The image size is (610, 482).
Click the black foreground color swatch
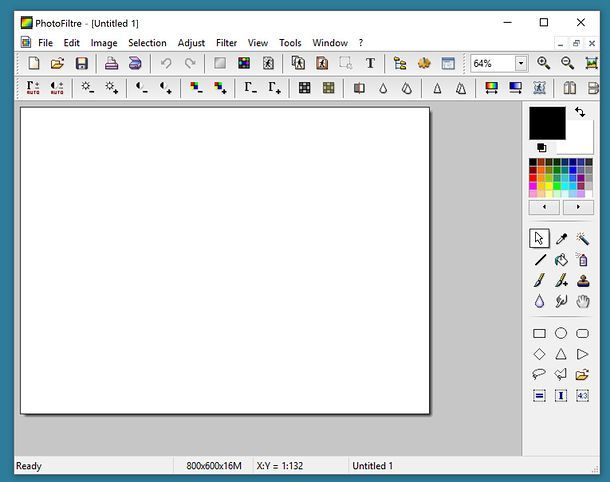pos(547,123)
